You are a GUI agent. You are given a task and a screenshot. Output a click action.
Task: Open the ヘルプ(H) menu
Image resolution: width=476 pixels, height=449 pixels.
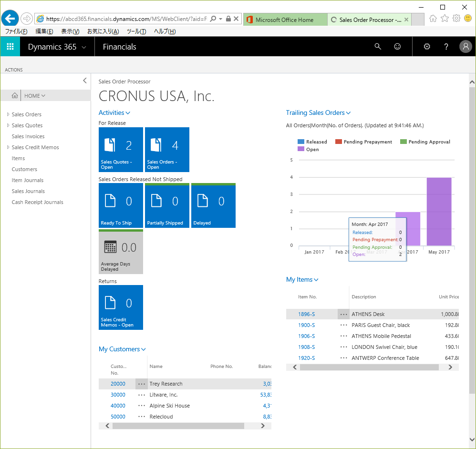[x=165, y=31]
